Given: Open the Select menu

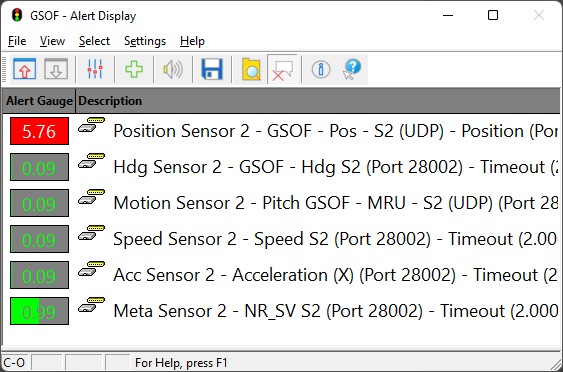Looking at the screenshot, I should click(x=94, y=41).
